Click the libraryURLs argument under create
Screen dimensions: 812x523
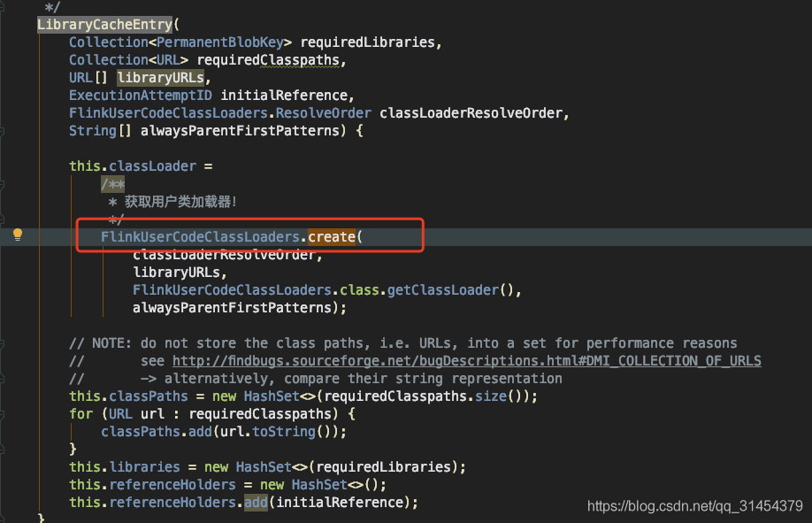point(176,273)
